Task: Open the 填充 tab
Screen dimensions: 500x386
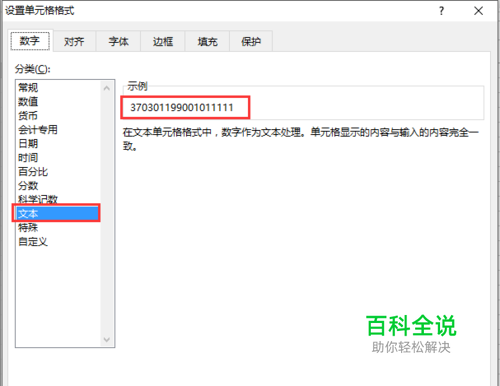Action: (x=207, y=41)
